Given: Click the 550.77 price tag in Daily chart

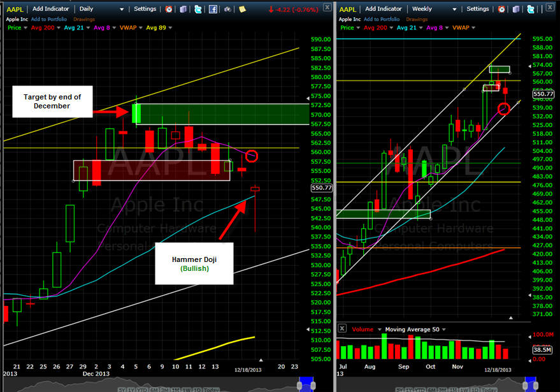Looking at the screenshot, I should point(322,188).
